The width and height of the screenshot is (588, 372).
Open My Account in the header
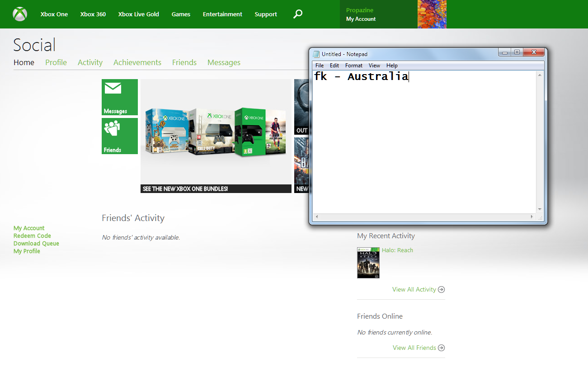point(361,19)
